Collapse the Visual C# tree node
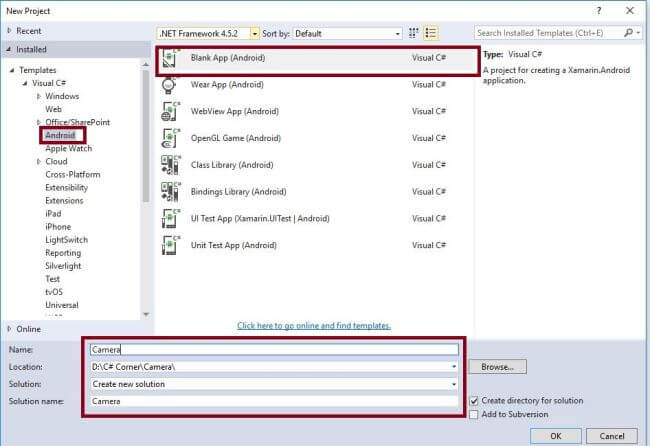The width and height of the screenshot is (650, 446). click(x=25, y=83)
